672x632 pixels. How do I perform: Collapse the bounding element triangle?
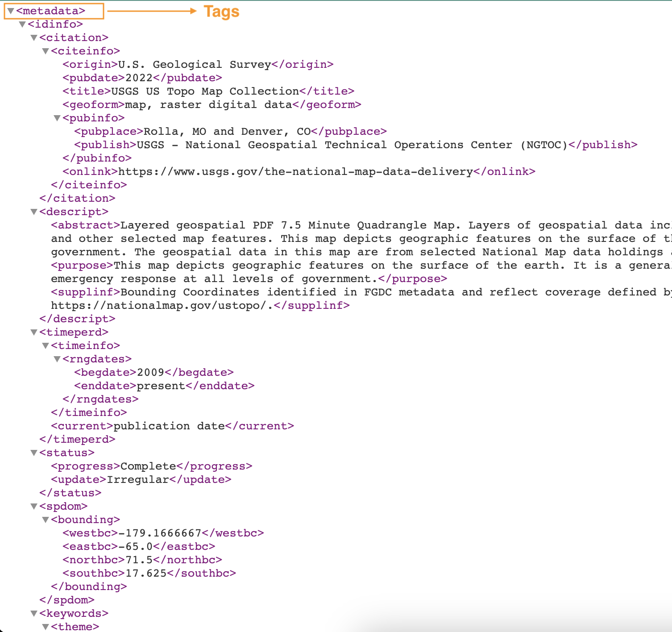click(x=46, y=520)
